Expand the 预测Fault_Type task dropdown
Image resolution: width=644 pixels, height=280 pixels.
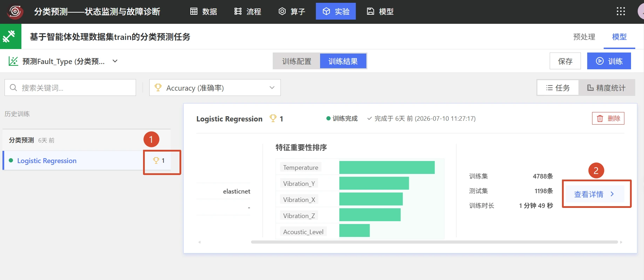(115, 61)
